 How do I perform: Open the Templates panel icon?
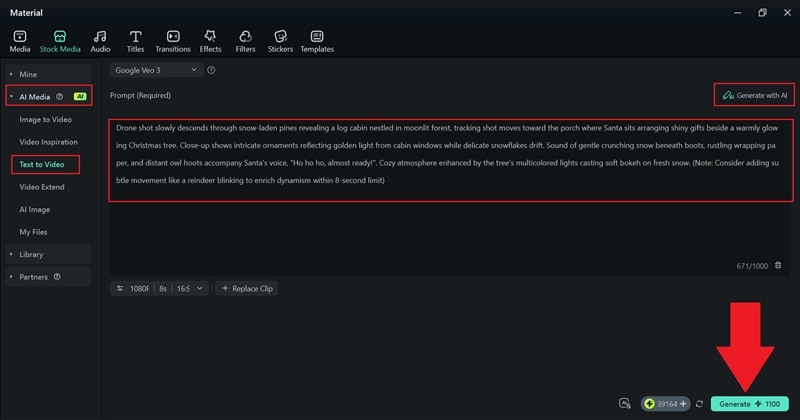point(317,41)
